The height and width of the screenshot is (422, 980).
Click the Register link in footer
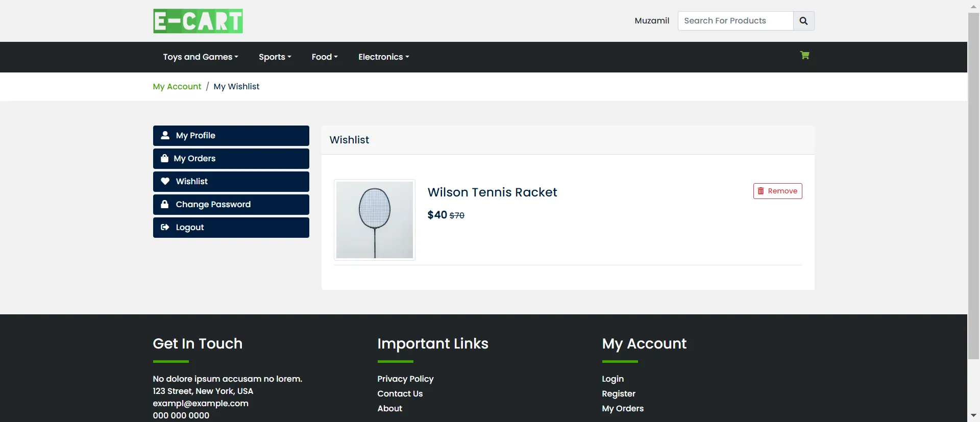coord(619,393)
